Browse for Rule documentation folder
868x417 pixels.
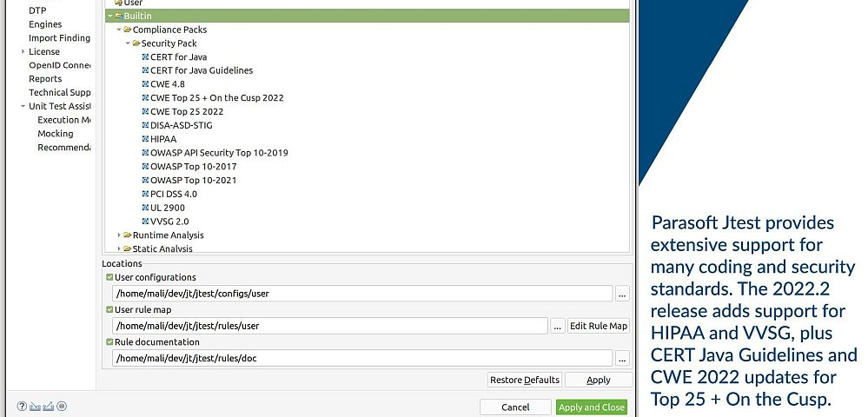(x=623, y=358)
